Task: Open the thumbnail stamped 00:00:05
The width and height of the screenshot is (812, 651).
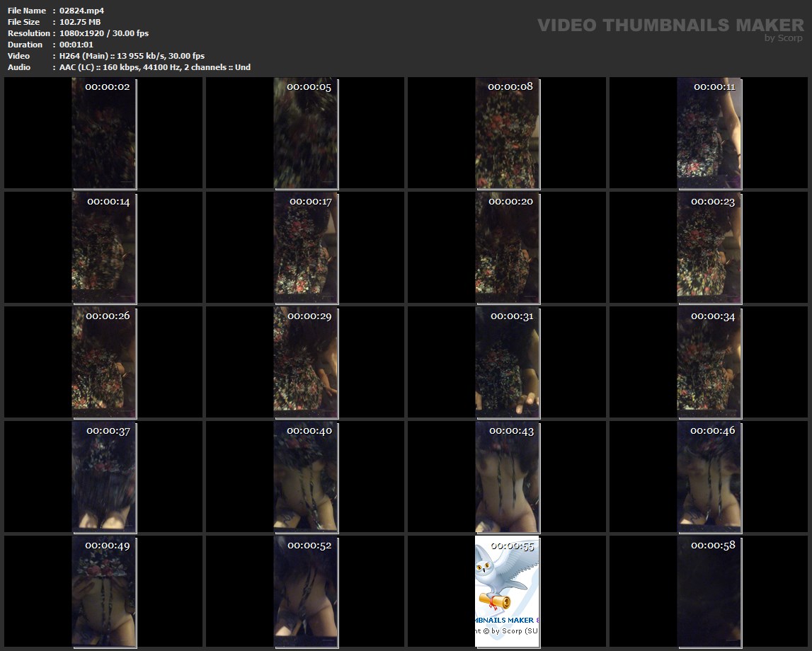Action: tap(306, 134)
